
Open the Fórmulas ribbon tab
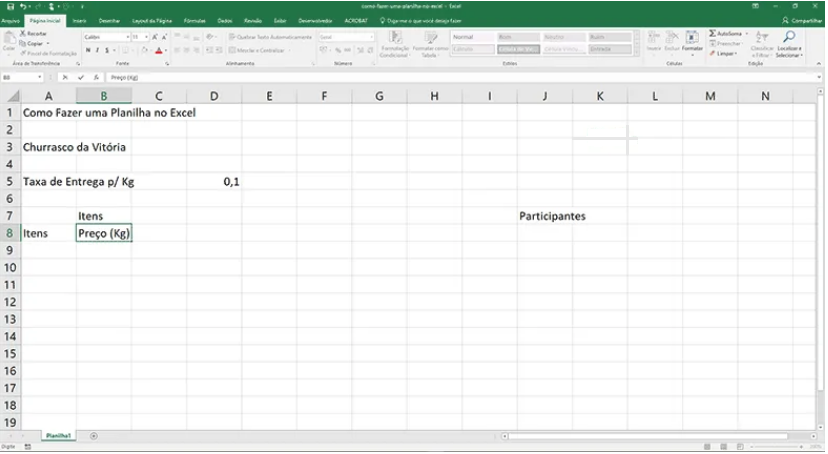(194, 19)
